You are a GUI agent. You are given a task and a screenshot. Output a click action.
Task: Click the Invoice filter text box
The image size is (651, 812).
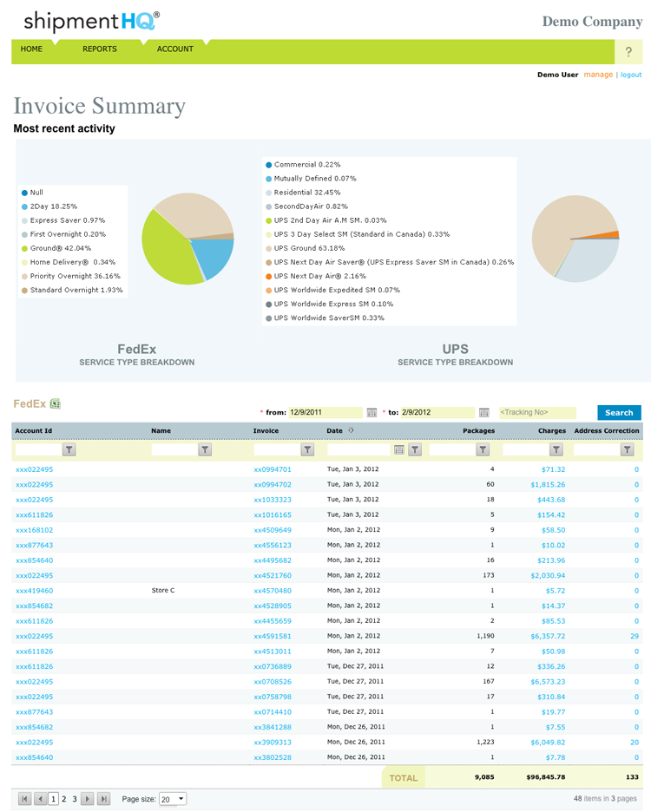click(277, 449)
